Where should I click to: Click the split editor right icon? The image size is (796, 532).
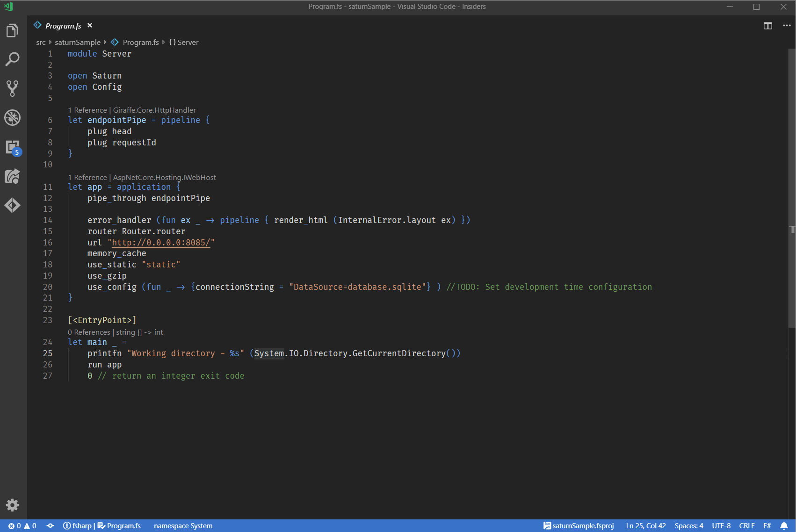tap(767, 26)
